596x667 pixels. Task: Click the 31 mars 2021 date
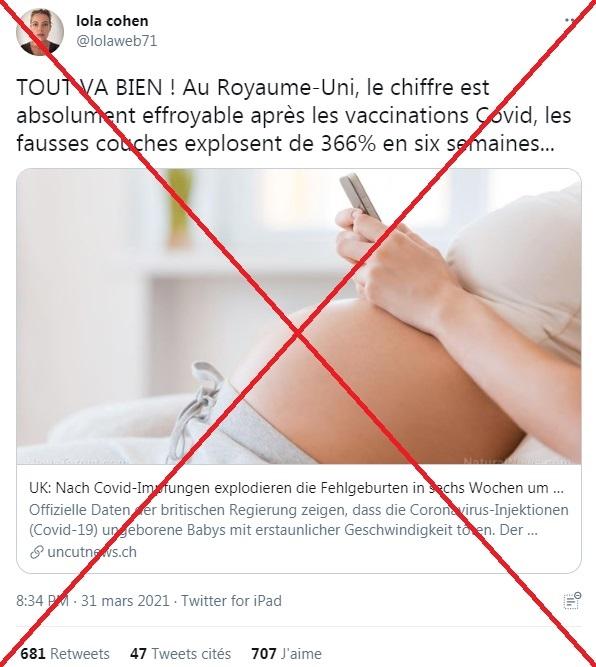[125, 601]
